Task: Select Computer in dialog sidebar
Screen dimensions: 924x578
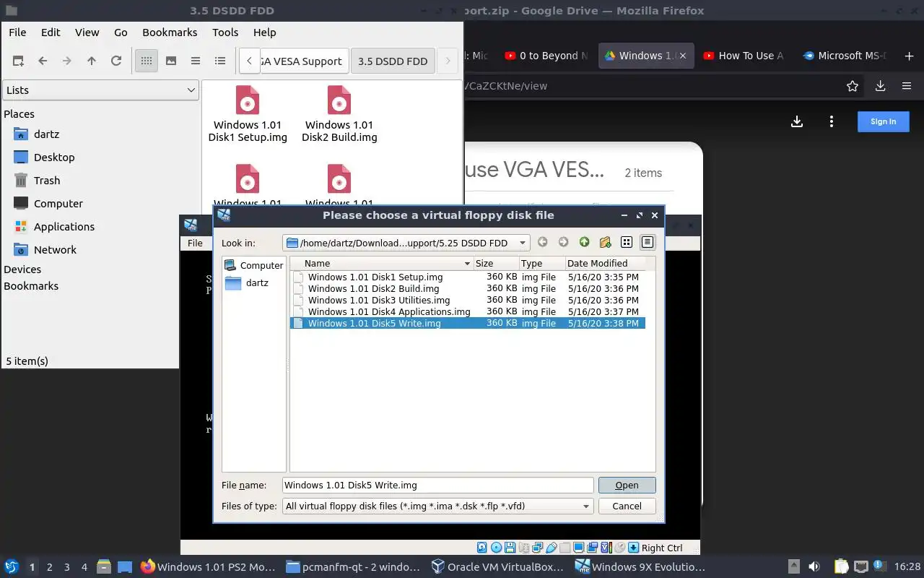Action: tap(254, 265)
